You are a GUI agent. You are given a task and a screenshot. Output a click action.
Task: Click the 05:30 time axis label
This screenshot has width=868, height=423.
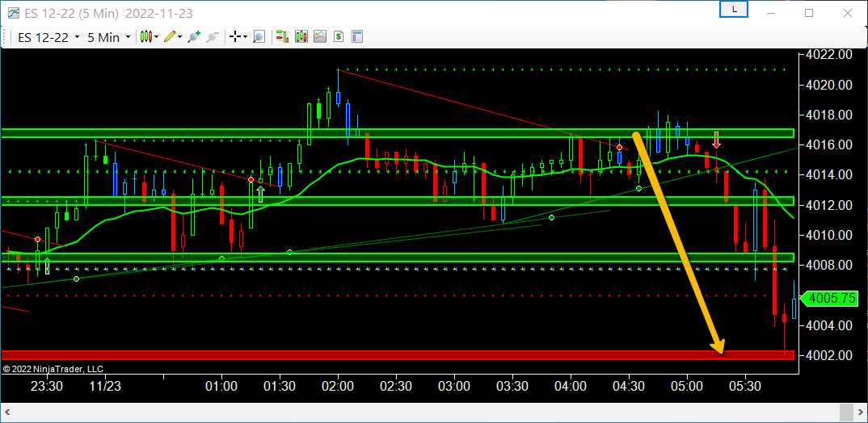point(746,385)
